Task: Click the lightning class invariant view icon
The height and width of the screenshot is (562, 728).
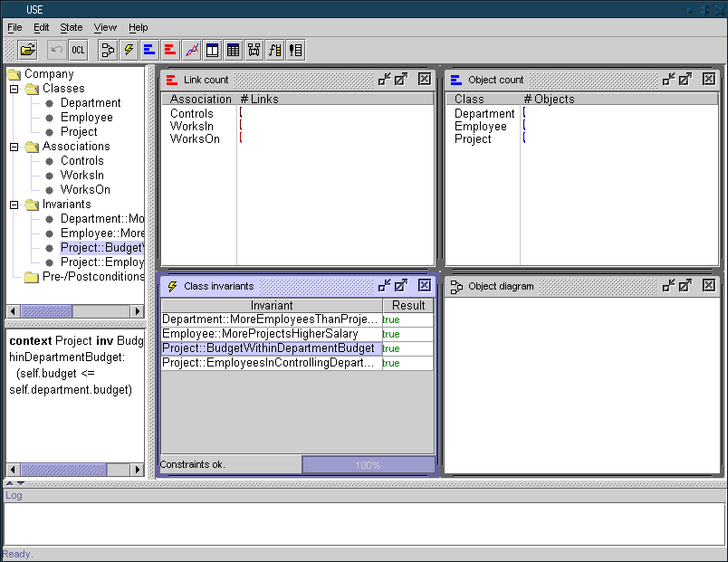Action: pos(129,50)
